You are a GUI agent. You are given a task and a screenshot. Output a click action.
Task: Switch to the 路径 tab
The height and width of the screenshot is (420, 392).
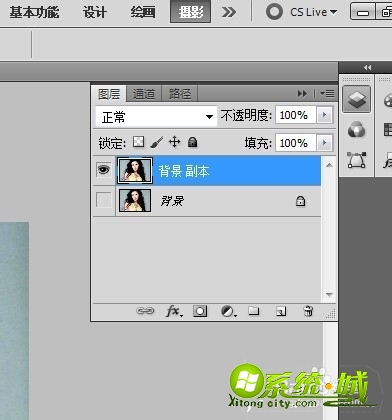coord(180,94)
